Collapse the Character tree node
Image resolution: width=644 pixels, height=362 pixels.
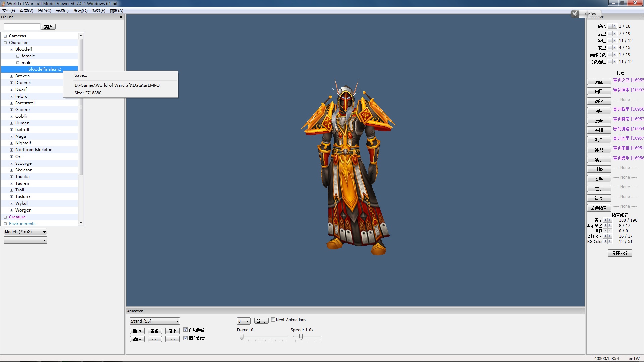tap(5, 43)
